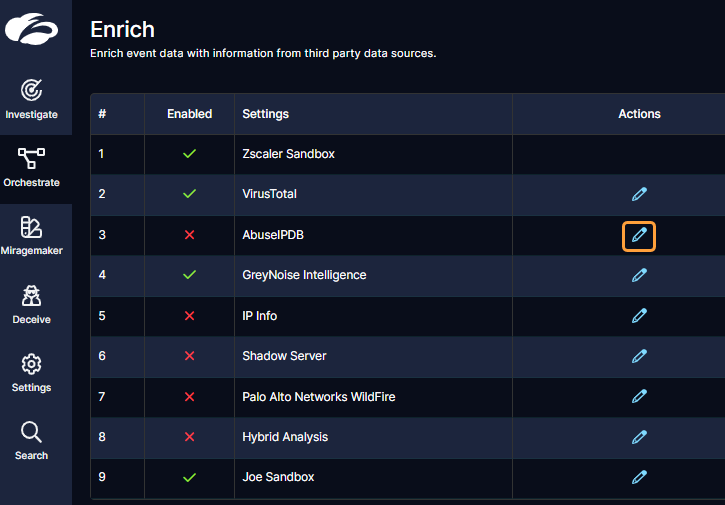Open the Investigate section
Viewport: 725px width, 505px height.
[31, 99]
